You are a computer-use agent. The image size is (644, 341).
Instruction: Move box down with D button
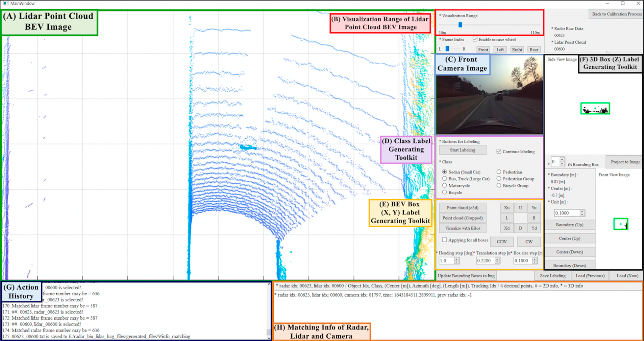pos(520,228)
